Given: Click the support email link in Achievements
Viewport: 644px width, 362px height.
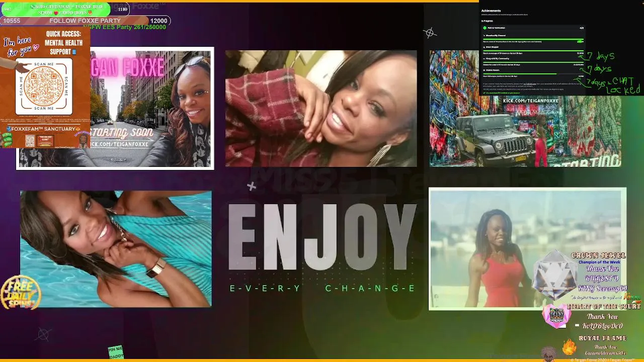Looking at the screenshot, I should click(530, 84).
